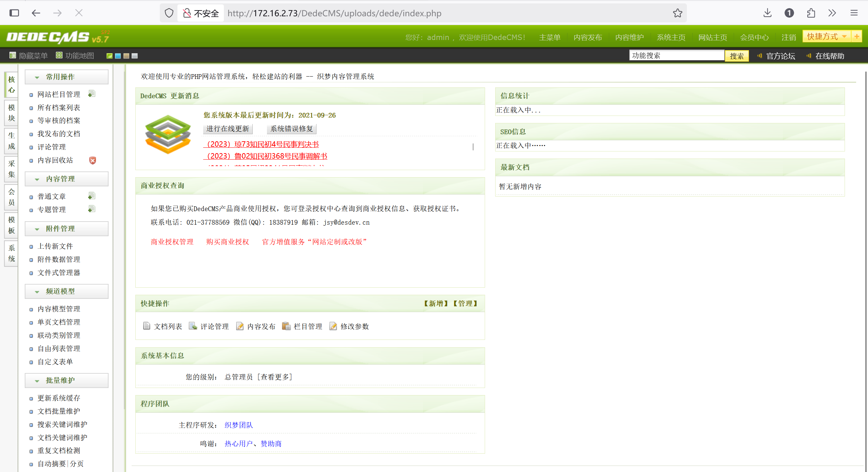This screenshot has width=868, height=472.
Task: Click the 文档列表 quick action icon
Action: point(147,326)
